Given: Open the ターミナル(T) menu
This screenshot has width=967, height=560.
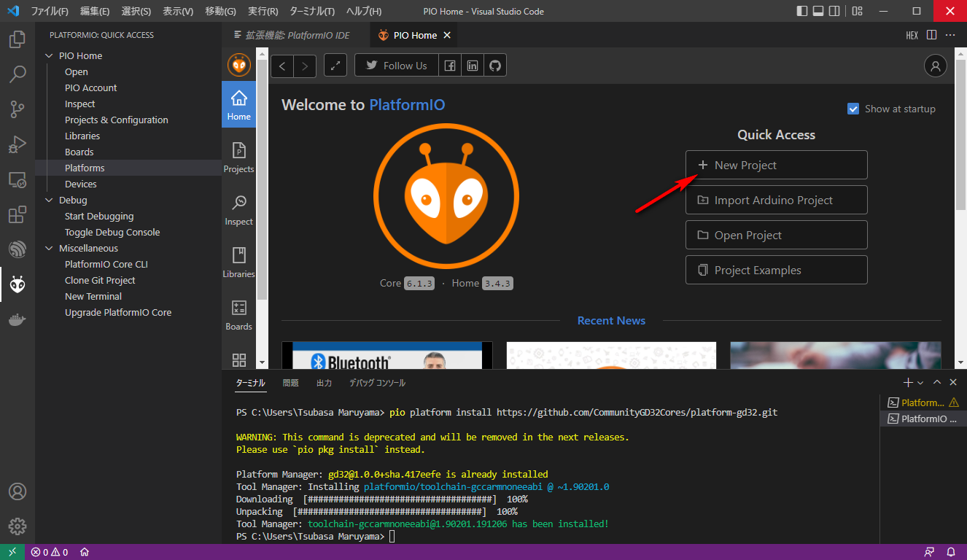Looking at the screenshot, I should (312, 11).
